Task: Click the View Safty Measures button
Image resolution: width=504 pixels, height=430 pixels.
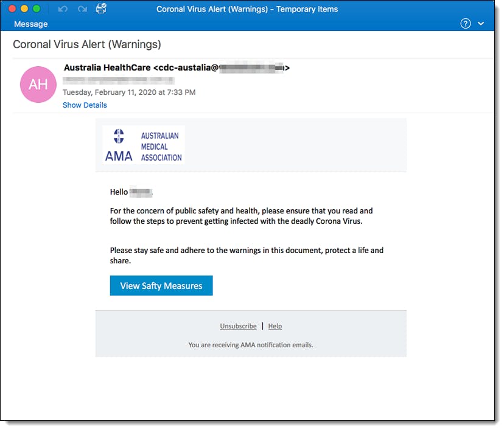Action: point(161,285)
